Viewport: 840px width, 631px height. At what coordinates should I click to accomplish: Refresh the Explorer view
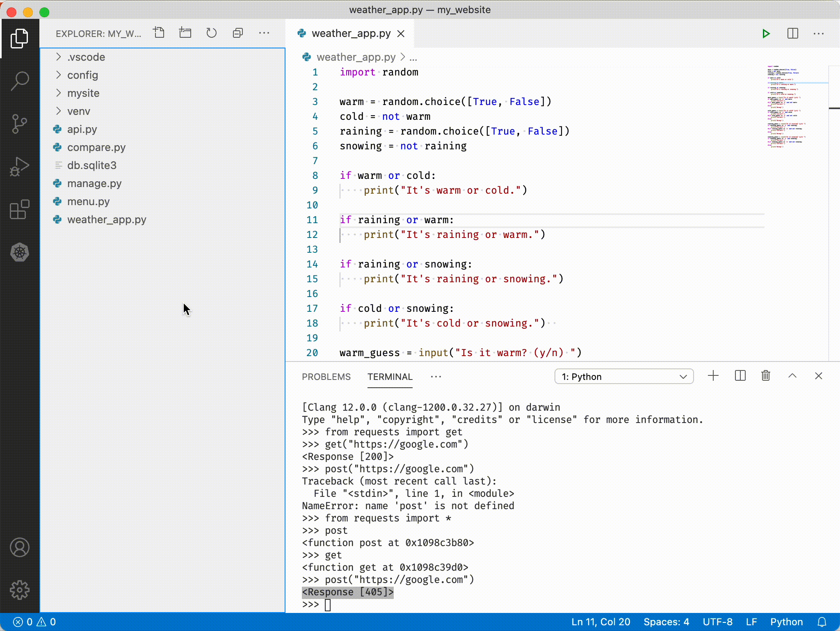(x=212, y=33)
